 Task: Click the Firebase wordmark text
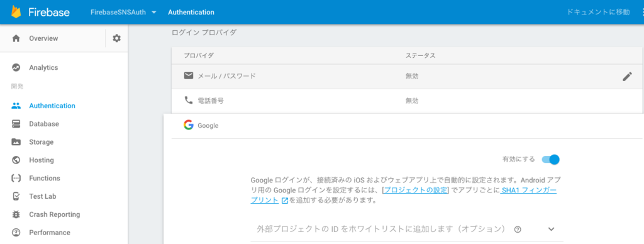pyautogui.click(x=49, y=13)
